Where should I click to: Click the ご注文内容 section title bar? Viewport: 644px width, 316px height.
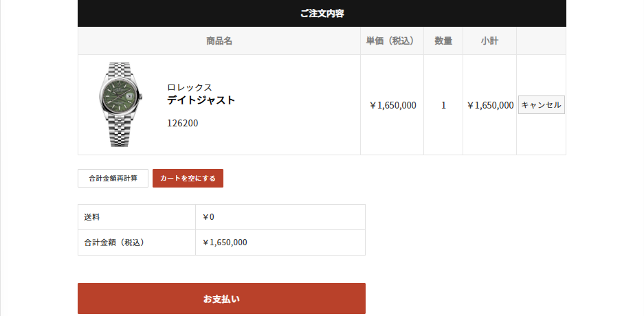coord(322,13)
